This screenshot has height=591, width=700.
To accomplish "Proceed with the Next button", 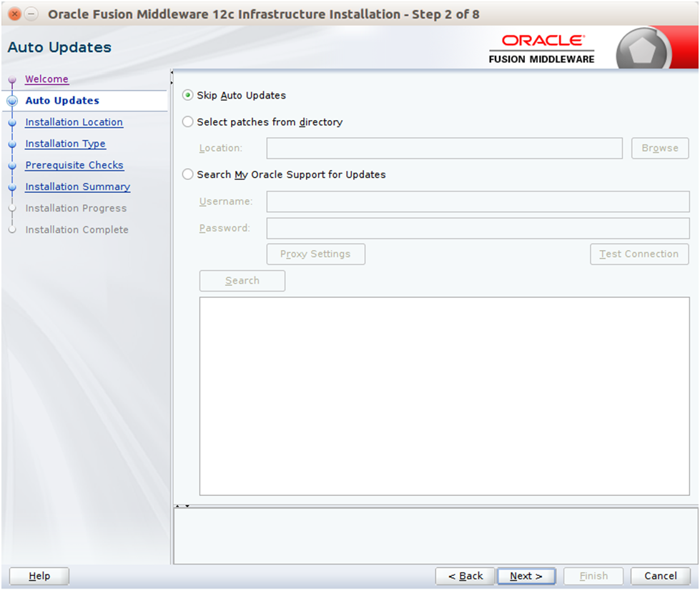I will tap(526, 576).
